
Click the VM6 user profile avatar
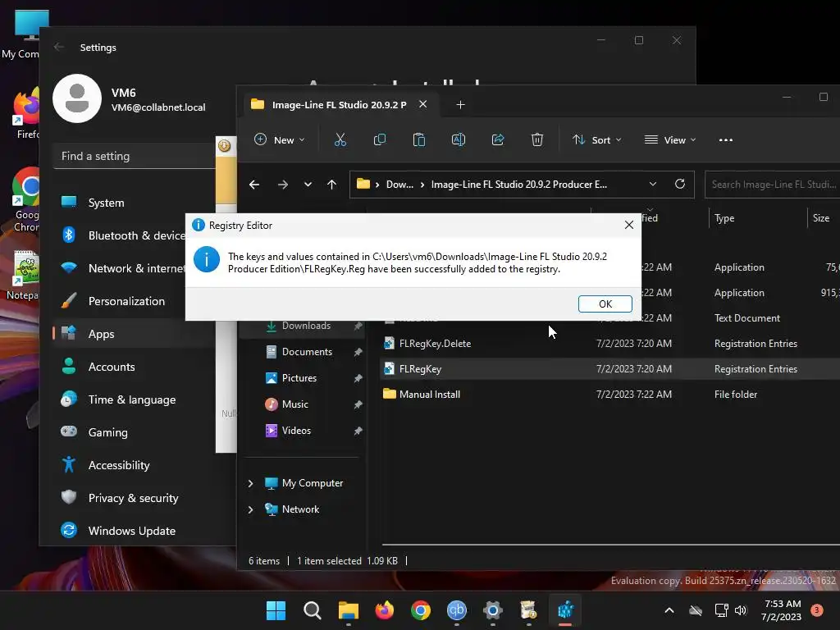point(77,98)
